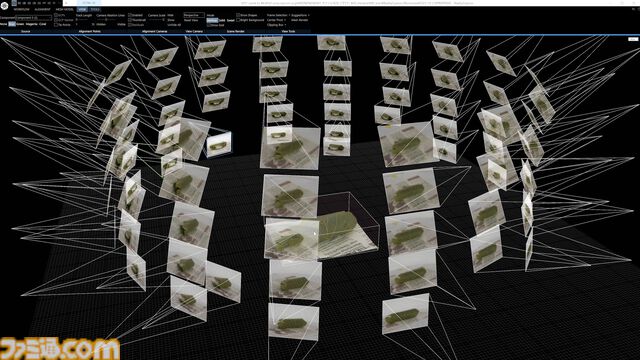Select the Solid render mode
Screen dimensions: 640x360
coord(222,20)
